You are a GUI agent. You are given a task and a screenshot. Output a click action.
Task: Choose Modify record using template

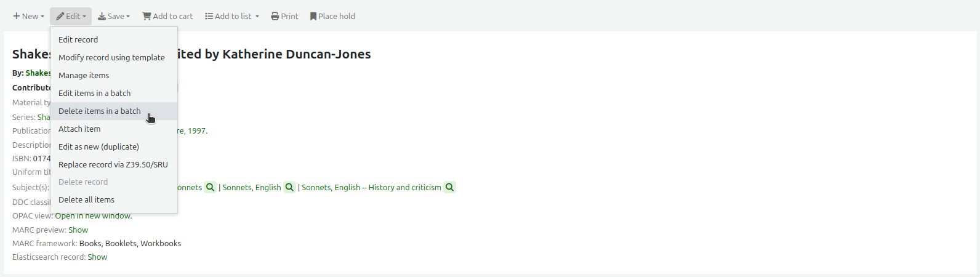tap(111, 57)
